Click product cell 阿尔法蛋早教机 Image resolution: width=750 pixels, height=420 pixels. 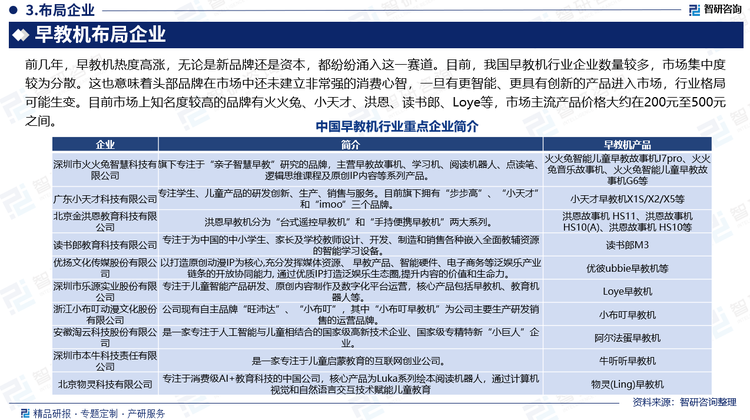pyautogui.click(x=627, y=337)
